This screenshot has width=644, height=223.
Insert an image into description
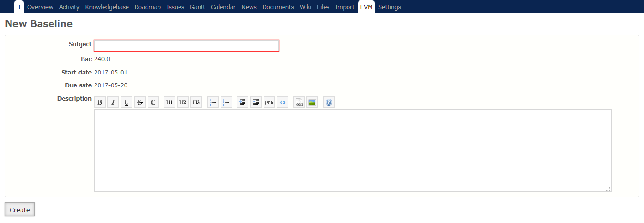[x=312, y=102]
